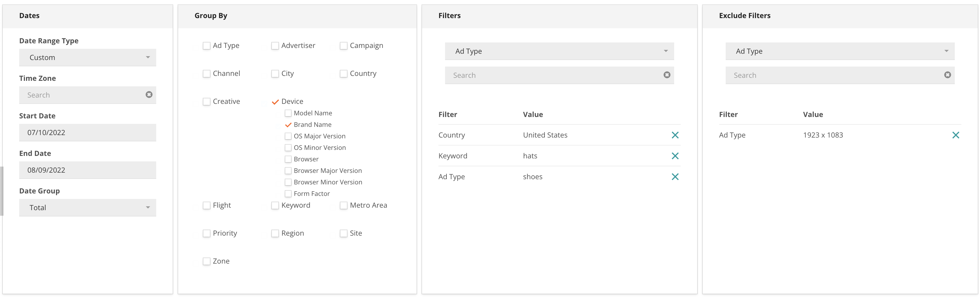Open the Date Range Type dropdown
This screenshot has width=980, height=297.
point(87,58)
